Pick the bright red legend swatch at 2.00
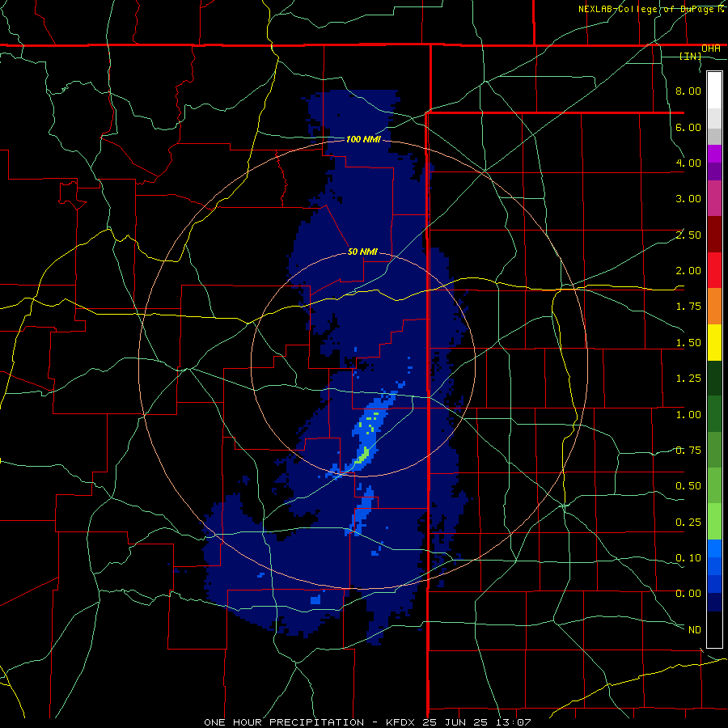The width and height of the screenshot is (728, 728). coord(714,270)
